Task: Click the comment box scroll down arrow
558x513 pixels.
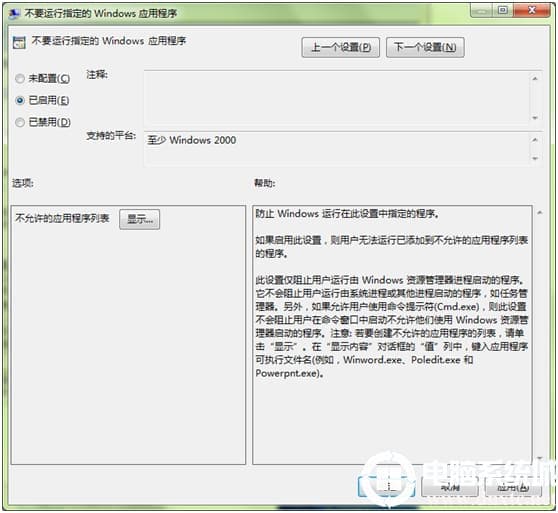Action: click(535, 118)
